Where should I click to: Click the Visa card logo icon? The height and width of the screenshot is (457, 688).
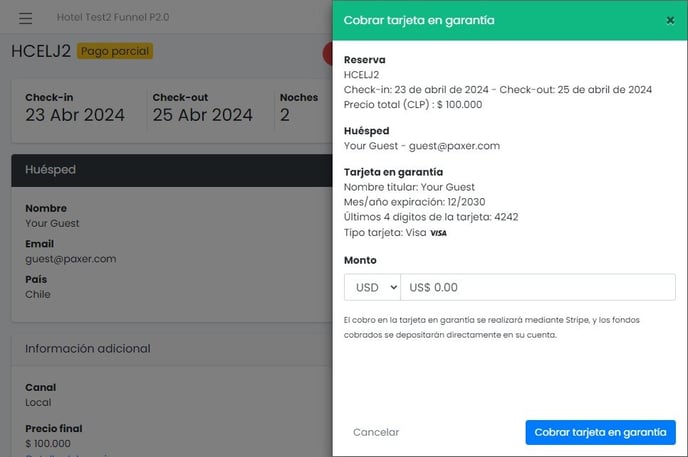point(438,233)
